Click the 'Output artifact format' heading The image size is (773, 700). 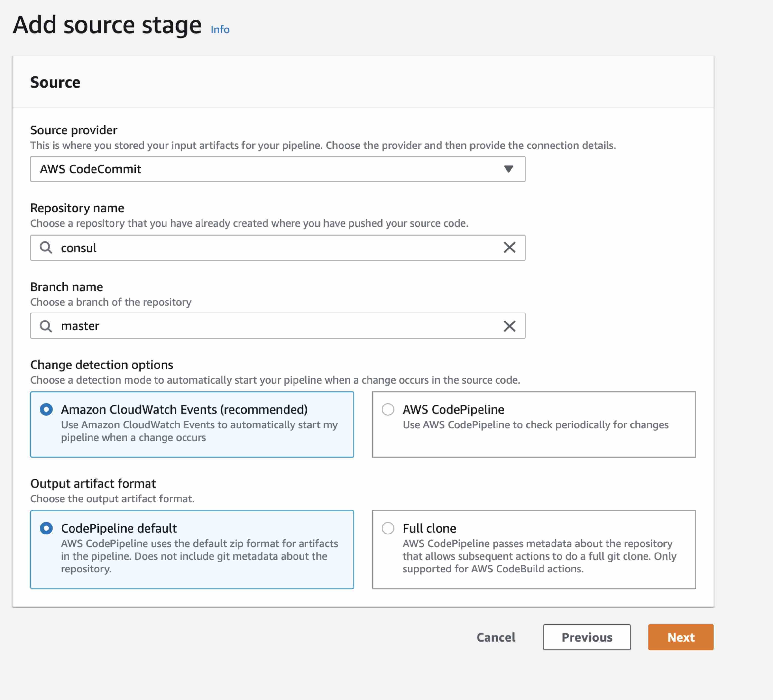pyautogui.click(x=93, y=484)
